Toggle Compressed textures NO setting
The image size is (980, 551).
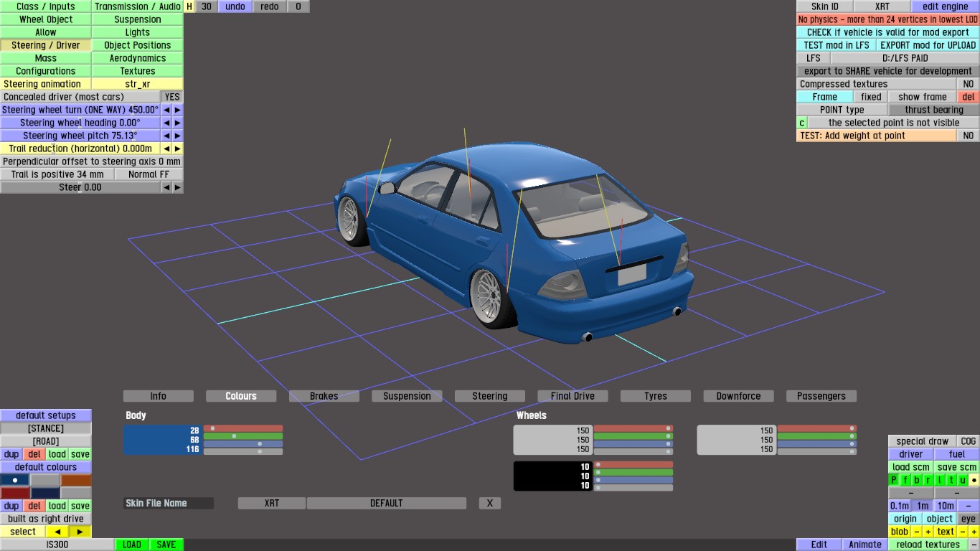click(969, 84)
